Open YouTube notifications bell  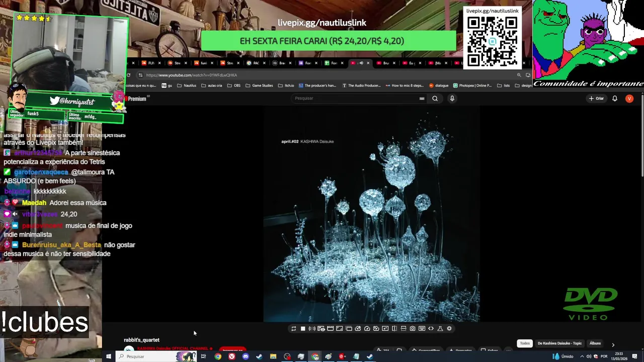pyautogui.click(x=614, y=99)
